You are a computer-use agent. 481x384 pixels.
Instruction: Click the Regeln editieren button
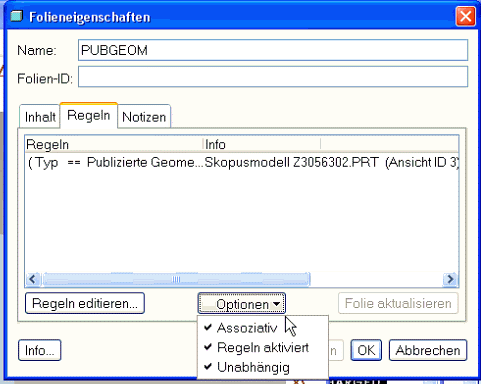click(x=85, y=303)
